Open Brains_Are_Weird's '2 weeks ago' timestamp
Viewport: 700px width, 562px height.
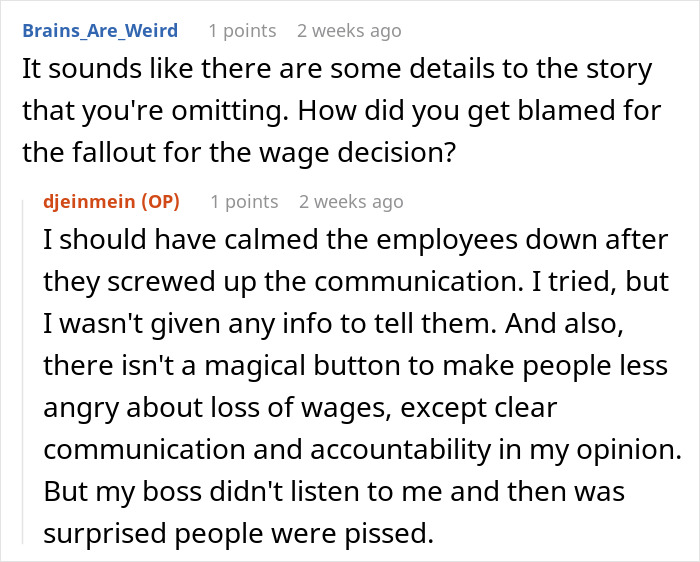[x=349, y=31]
